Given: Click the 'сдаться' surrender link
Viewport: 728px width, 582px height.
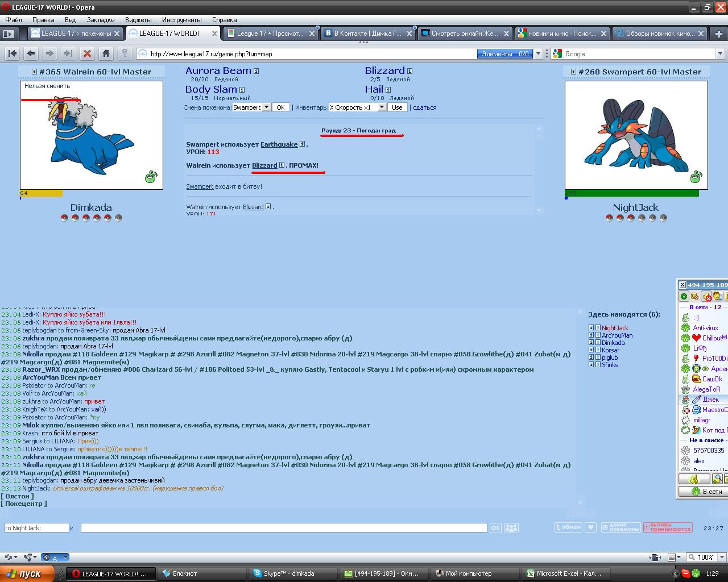Looking at the screenshot, I should [425, 107].
